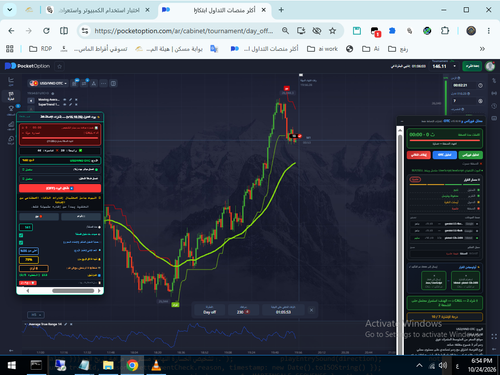Open the ai work bookmarks folder
500x375 pixels.
click(322, 49)
